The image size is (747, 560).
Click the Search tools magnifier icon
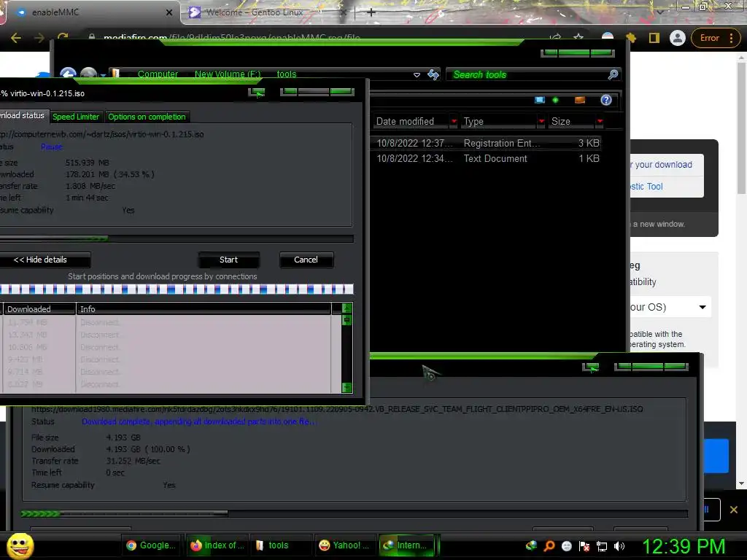pos(613,74)
